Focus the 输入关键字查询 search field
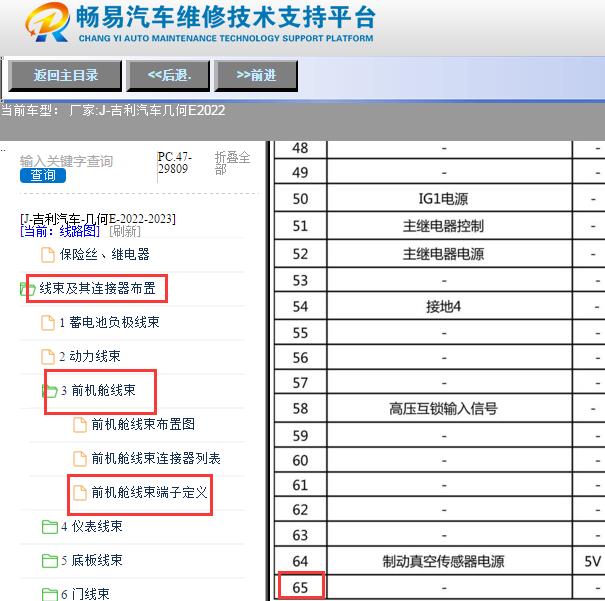The image size is (605, 601). point(66,161)
